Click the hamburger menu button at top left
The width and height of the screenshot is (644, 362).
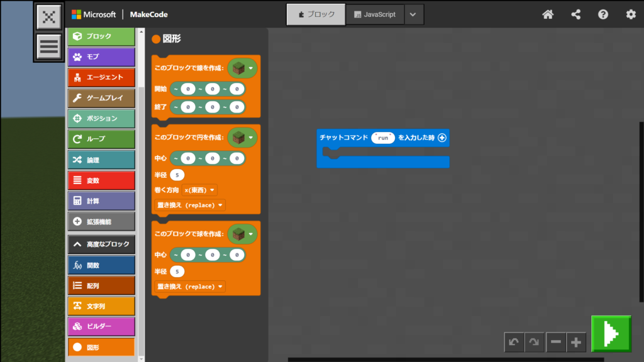[49, 47]
